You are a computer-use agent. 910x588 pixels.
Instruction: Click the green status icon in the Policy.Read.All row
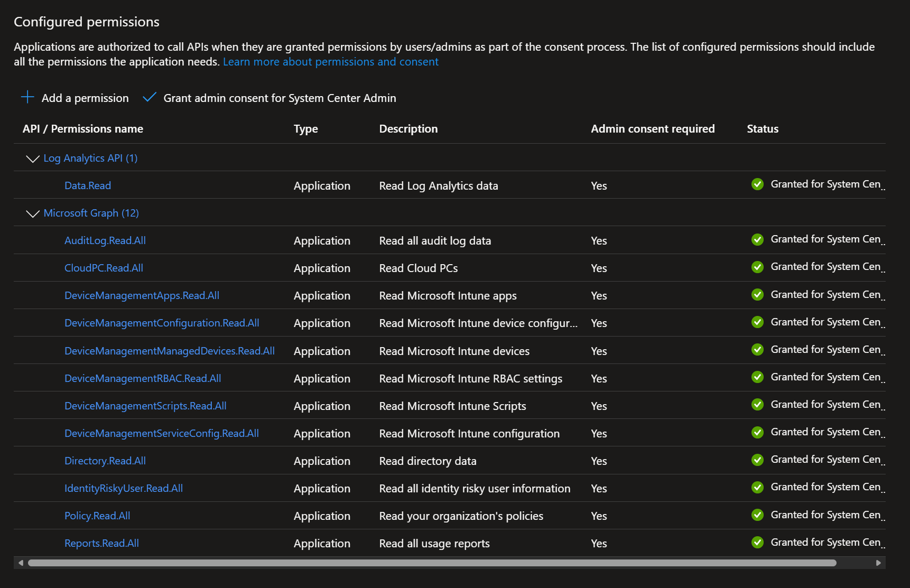(x=757, y=515)
